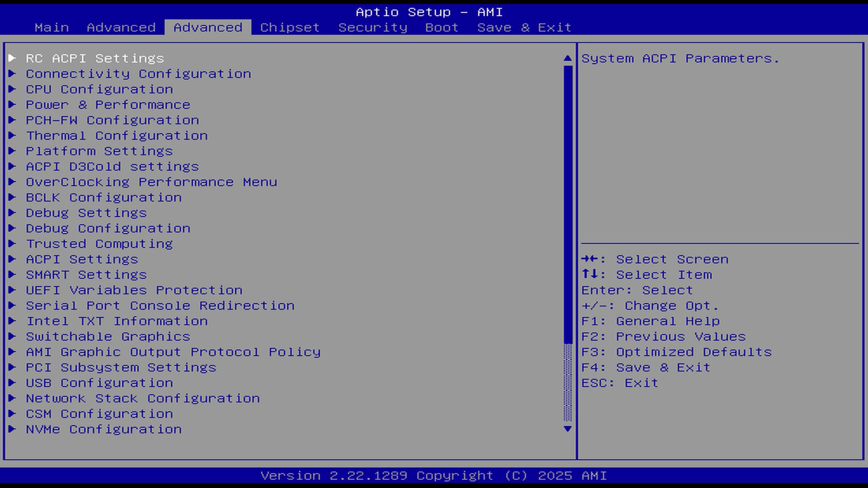Open Network Stack Configuration
This screenshot has height=488, width=868.
pos(142,398)
